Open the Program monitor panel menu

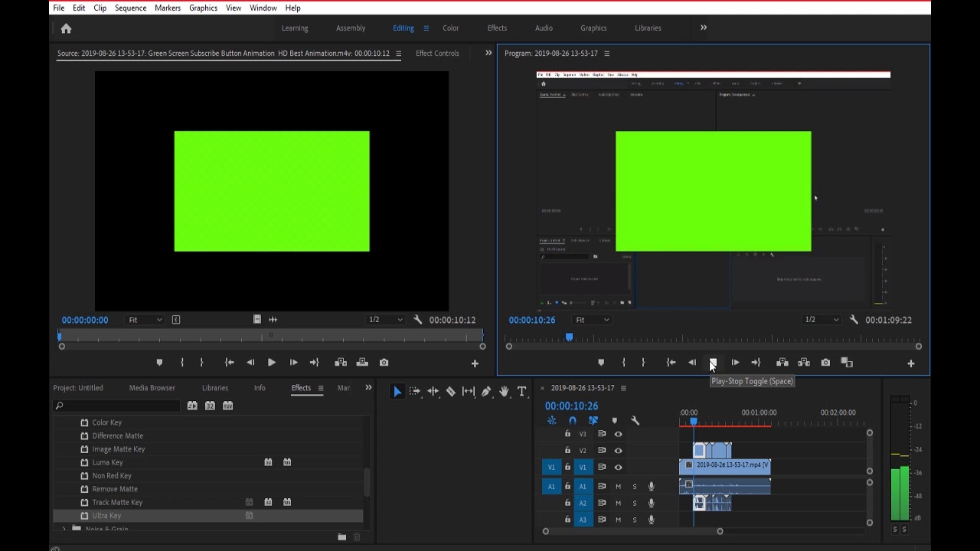[x=606, y=54]
